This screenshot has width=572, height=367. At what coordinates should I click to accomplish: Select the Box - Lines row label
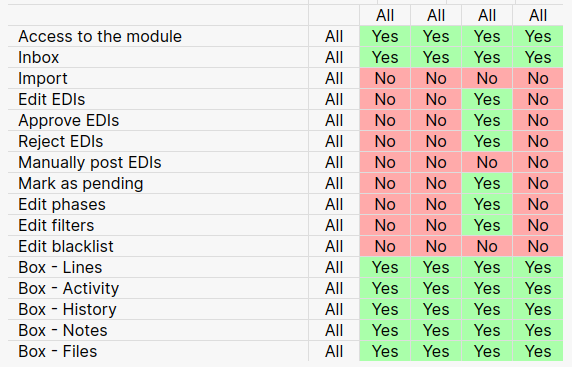[x=60, y=267]
